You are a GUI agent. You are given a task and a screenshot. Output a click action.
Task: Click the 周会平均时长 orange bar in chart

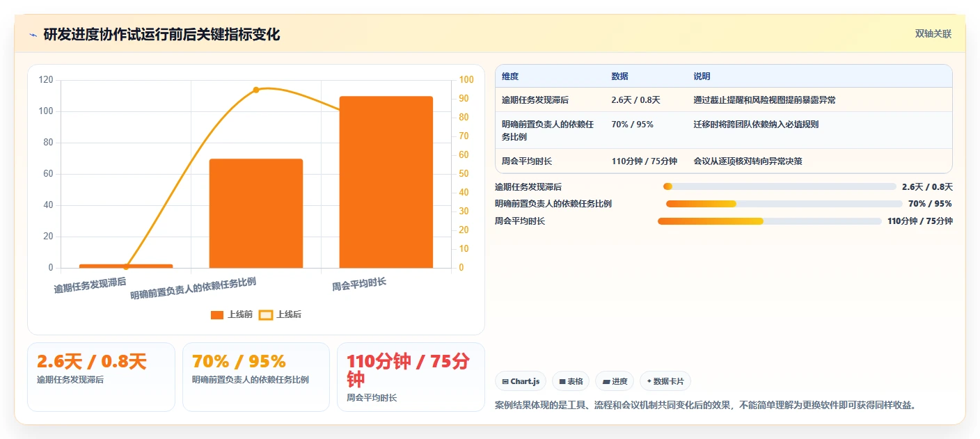(386, 182)
